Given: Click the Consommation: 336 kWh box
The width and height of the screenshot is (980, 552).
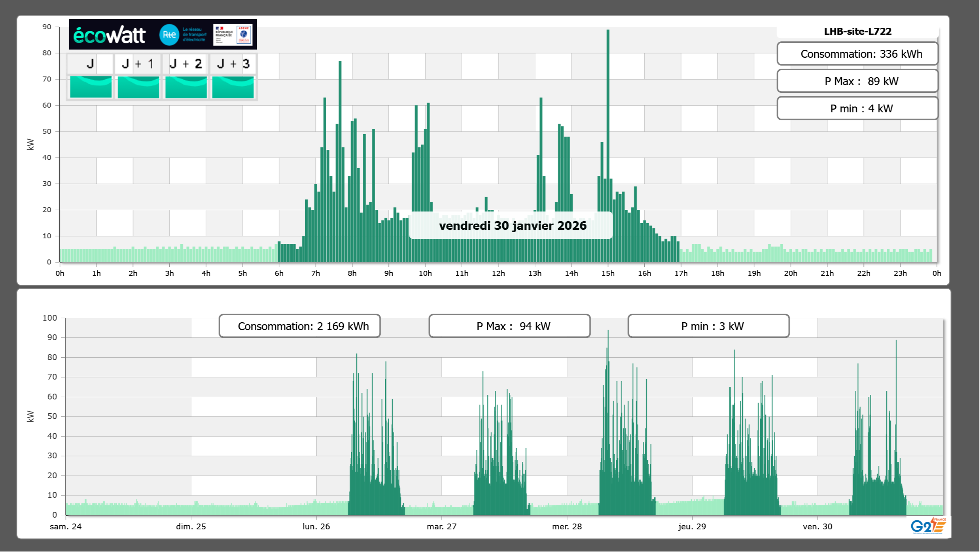Looking at the screenshot, I should (857, 54).
